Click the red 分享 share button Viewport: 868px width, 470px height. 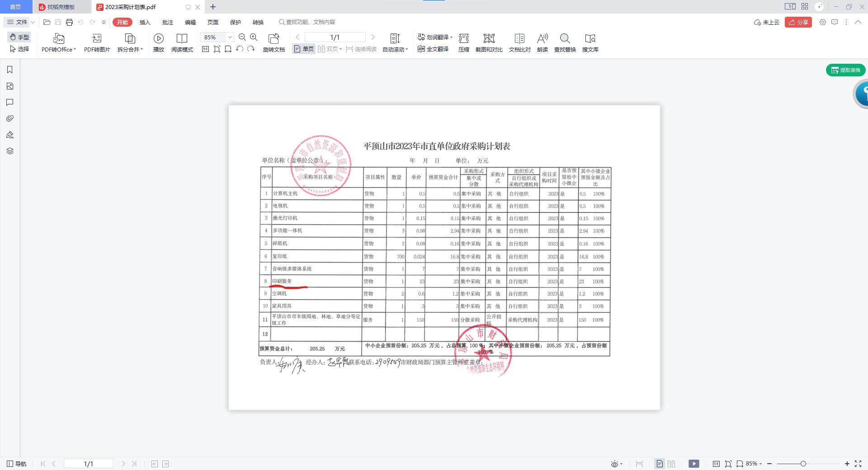click(x=798, y=22)
